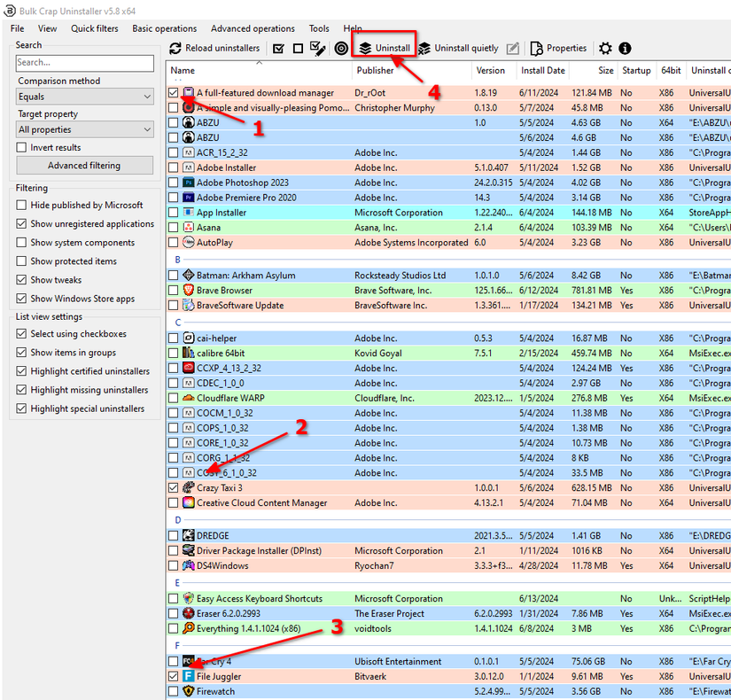Click the Eraser 6.2.0.2993 icon
Image resolution: width=731 pixels, height=700 pixels.
[x=189, y=613]
